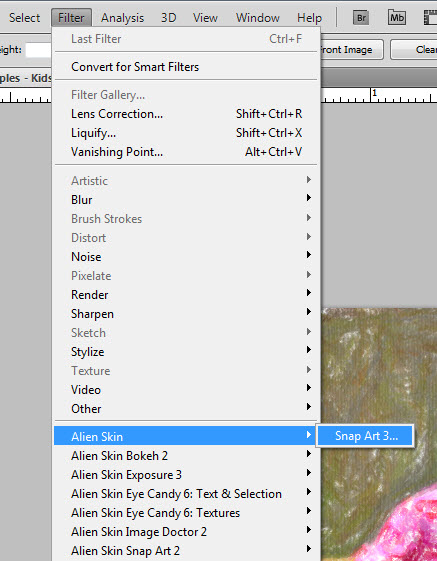Image resolution: width=437 pixels, height=561 pixels.
Task: Expand the Sharpen submenu
Action: point(186,314)
